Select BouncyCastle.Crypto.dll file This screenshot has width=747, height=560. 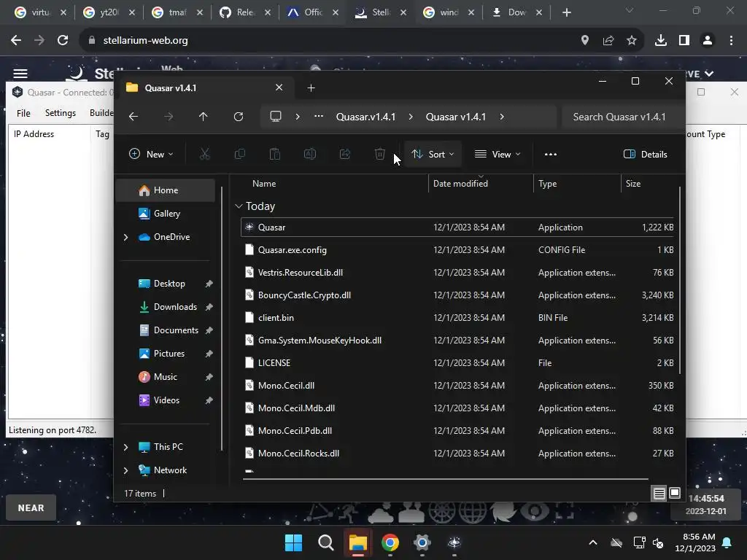[457, 295]
